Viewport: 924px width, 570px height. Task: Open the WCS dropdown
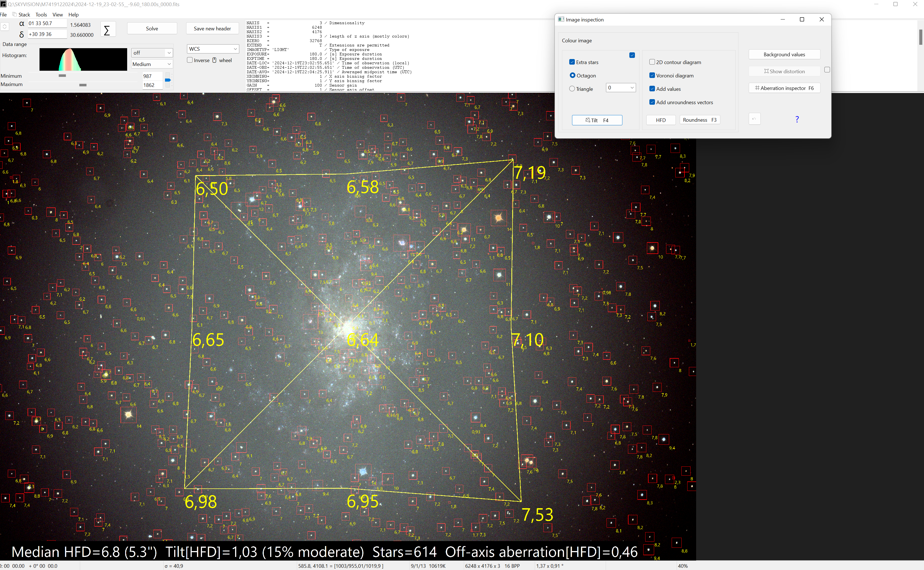point(213,49)
